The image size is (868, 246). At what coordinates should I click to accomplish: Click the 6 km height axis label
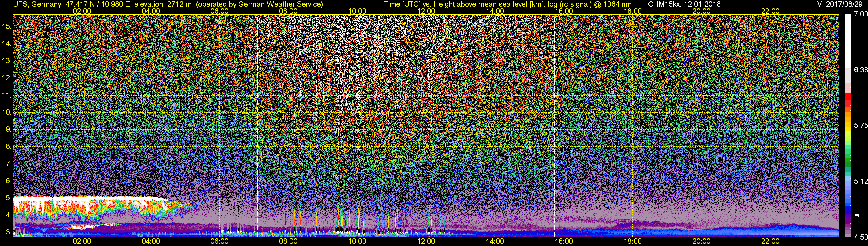coord(8,181)
